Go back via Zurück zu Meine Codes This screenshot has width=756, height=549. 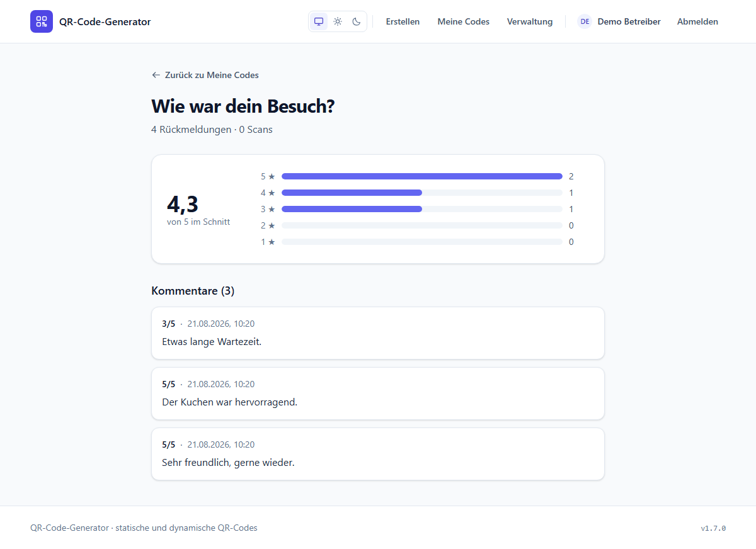(x=205, y=75)
